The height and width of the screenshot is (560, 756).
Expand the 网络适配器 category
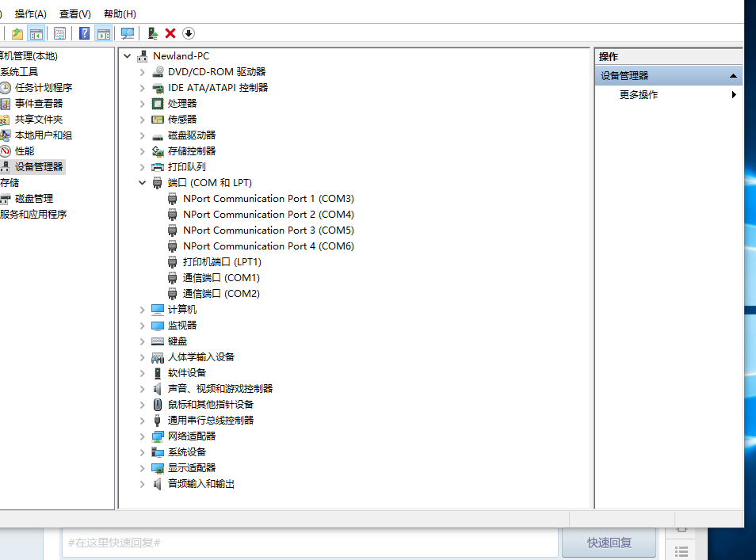pos(143,436)
